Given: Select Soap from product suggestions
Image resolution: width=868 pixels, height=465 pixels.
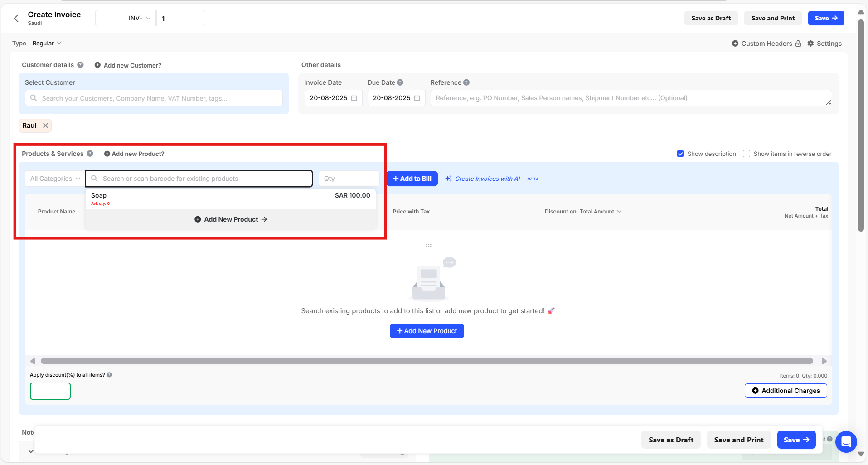Looking at the screenshot, I should [231, 199].
